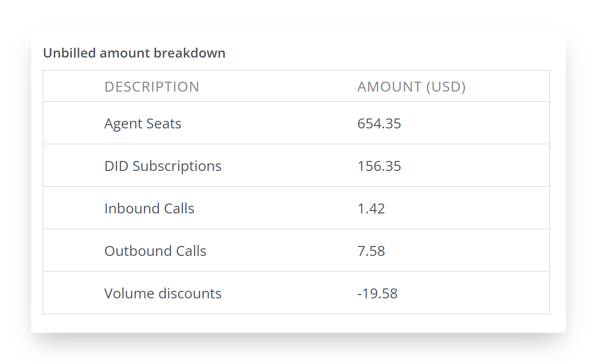Click the 1.42 amount value
Screen dimensions: 597x364
coord(371,209)
